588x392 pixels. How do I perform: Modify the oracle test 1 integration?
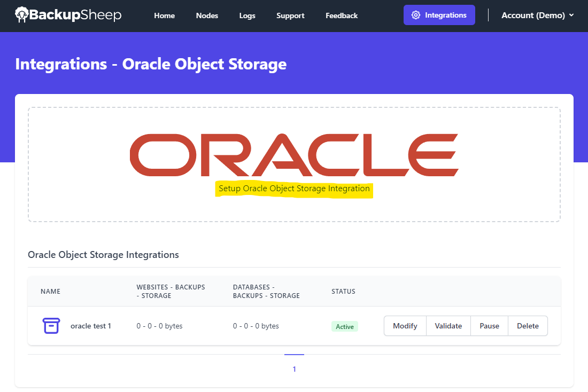coord(405,326)
